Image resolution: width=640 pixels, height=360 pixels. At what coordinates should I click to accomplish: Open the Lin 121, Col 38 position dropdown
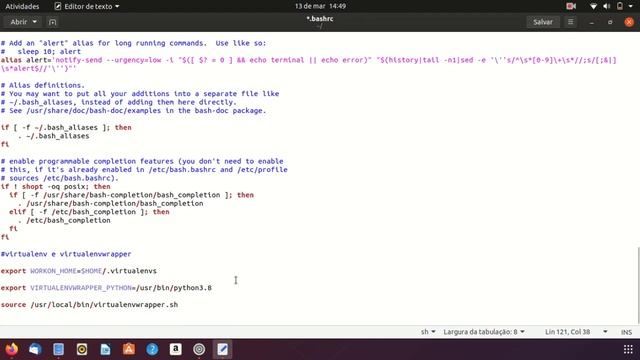pyautogui.click(x=576, y=332)
